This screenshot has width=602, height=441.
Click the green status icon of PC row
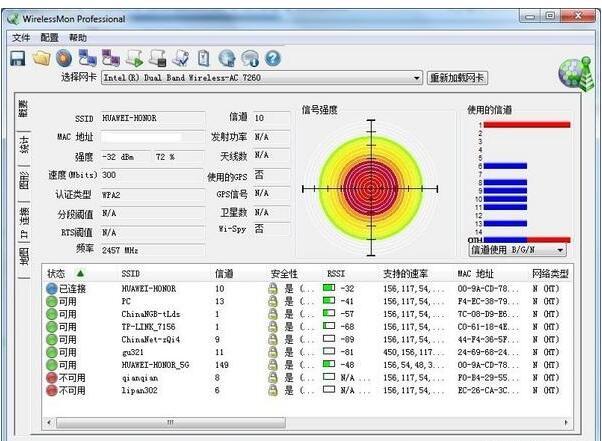point(51,301)
